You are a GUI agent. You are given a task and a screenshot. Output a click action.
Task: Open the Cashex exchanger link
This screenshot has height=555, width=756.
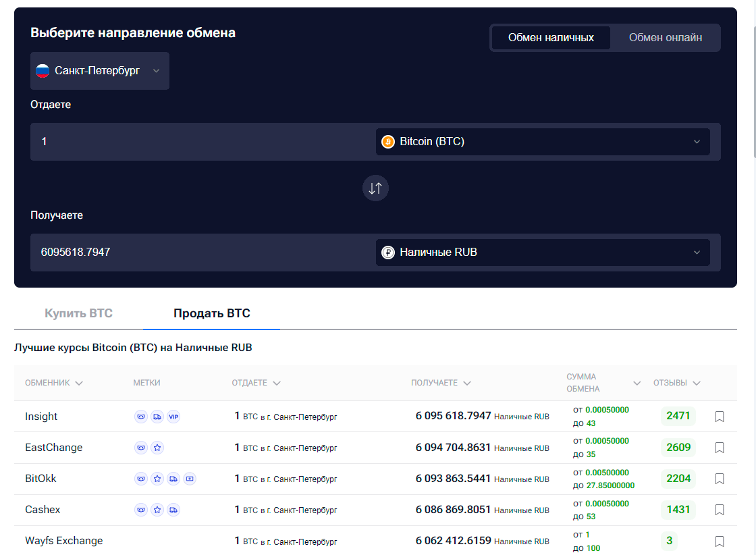coord(43,510)
